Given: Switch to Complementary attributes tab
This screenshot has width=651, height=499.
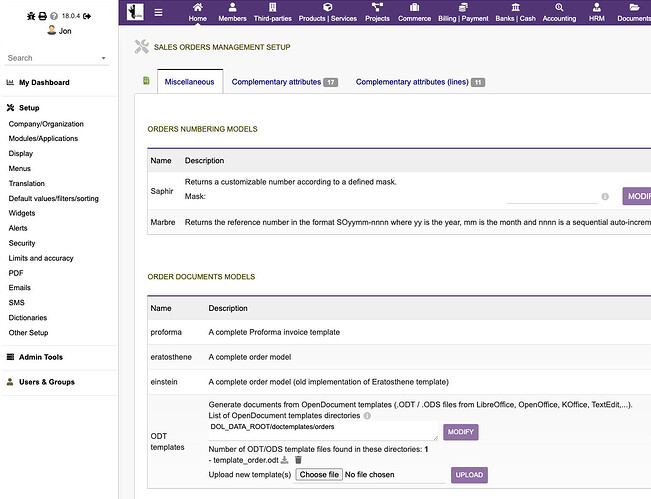Looking at the screenshot, I should pos(284,82).
